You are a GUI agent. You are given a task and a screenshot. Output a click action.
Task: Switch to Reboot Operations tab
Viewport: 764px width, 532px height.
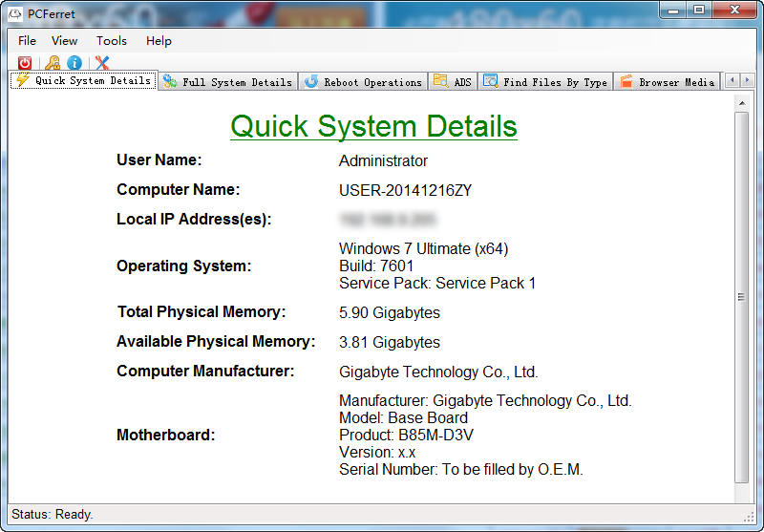363,82
